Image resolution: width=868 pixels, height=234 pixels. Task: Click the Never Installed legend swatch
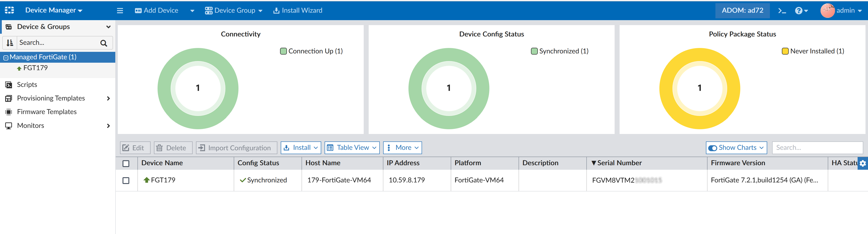(785, 51)
